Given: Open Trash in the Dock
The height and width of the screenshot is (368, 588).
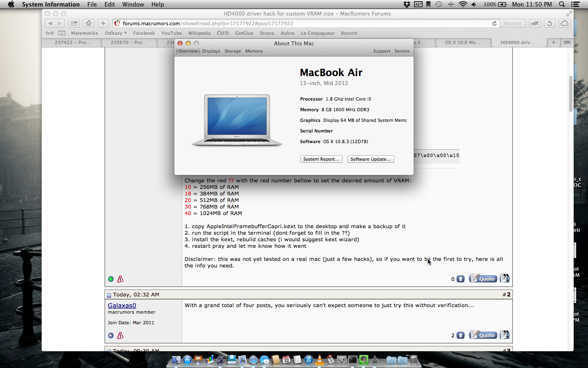Looking at the screenshot, I should [413, 360].
